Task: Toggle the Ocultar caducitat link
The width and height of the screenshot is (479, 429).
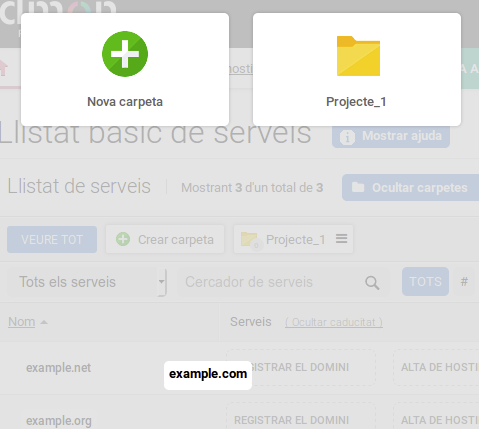Action: pyautogui.click(x=334, y=322)
